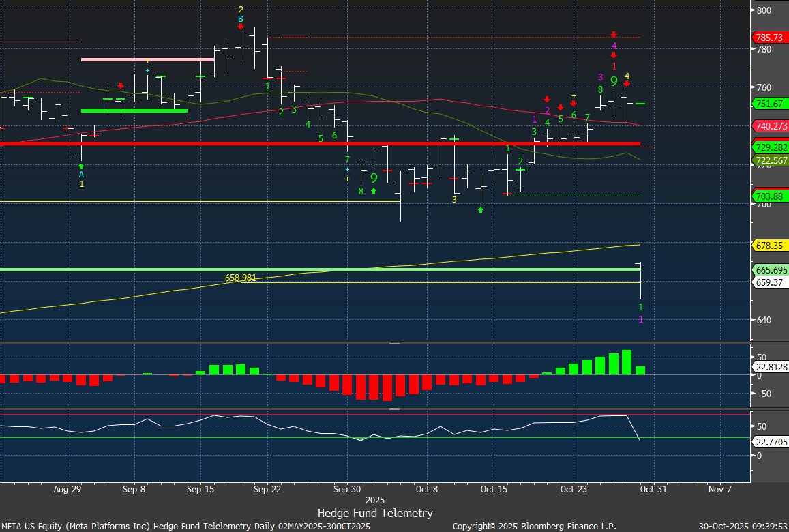Select the large green 9 count near Oct 28
The width and height of the screenshot is (789, 532).
614,82
